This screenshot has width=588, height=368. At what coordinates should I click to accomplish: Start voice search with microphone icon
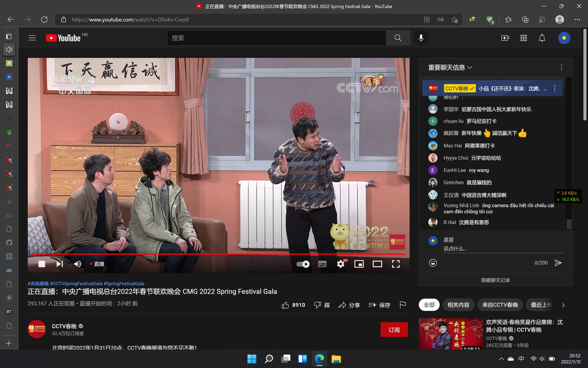[421, 38]
